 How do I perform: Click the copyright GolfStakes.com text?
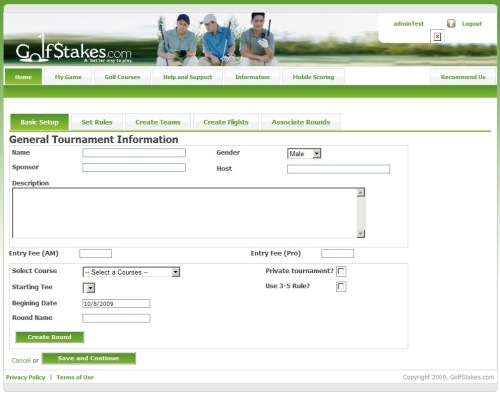(x=448, y=377)
